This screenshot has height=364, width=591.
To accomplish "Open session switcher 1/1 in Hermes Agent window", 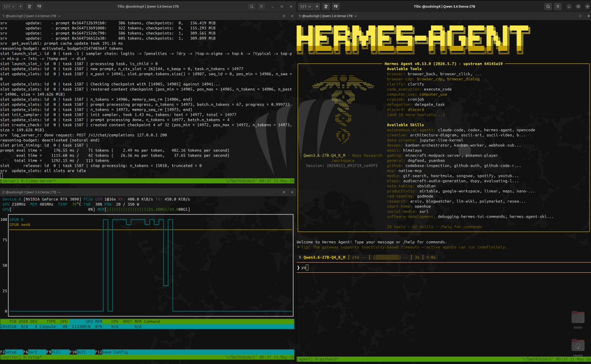I will pos(305,6).
